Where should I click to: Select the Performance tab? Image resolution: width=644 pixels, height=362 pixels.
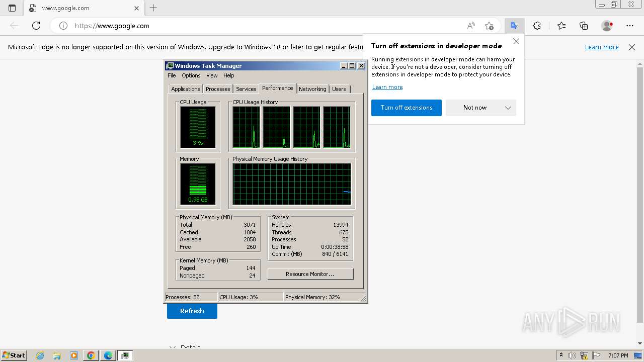coord(278,88)
